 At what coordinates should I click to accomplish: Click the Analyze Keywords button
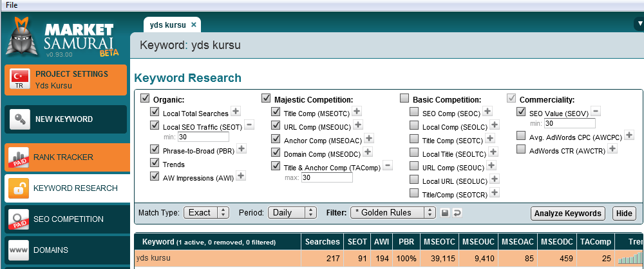pyautogui.click(x=568, y=214)
